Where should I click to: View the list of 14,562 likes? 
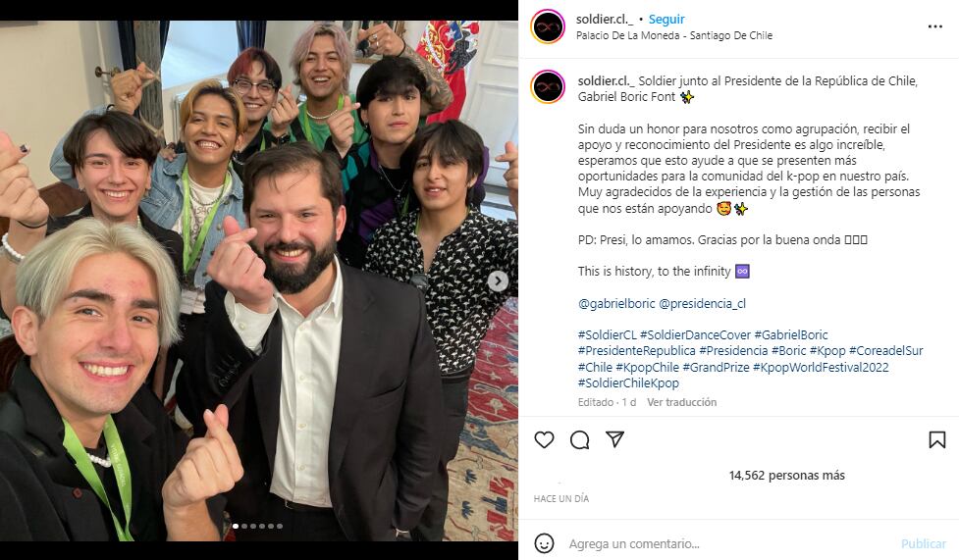click(786, 475)
